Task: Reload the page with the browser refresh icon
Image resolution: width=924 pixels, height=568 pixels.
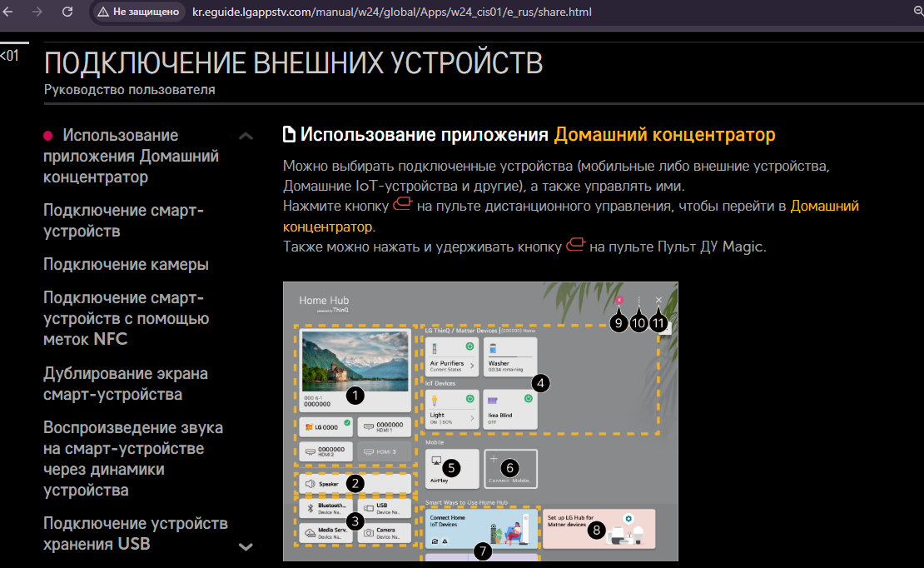Action: click(x=67, y=12)
